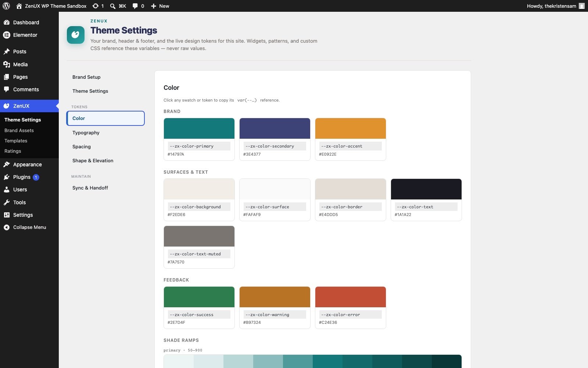Open the search magnifier icon

tap(113, 6)
